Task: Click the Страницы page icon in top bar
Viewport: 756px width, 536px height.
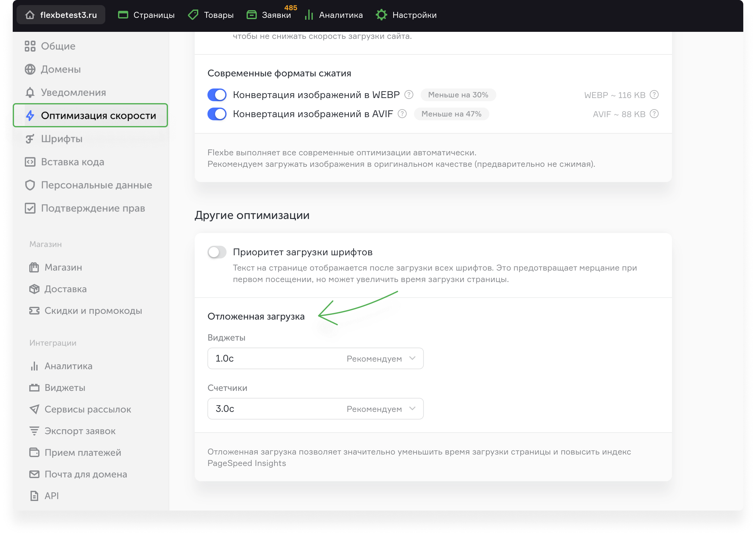Action: tap(123, 15)
